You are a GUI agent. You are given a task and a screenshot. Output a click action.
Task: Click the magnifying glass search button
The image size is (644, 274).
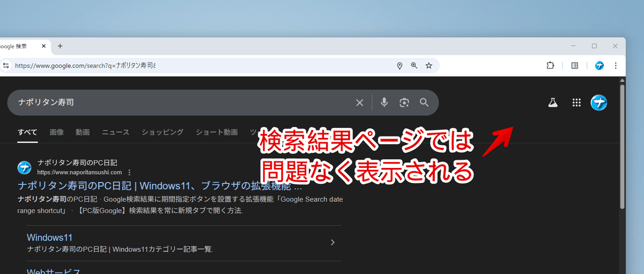point(424,103)
